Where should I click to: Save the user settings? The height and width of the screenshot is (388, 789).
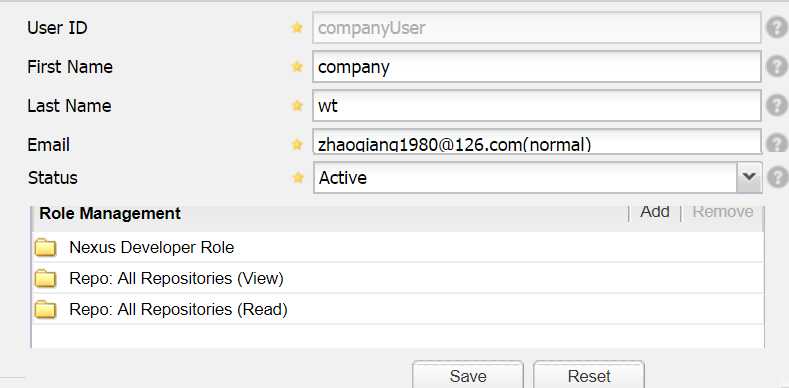pyautogui.click(x=468, y=375)
